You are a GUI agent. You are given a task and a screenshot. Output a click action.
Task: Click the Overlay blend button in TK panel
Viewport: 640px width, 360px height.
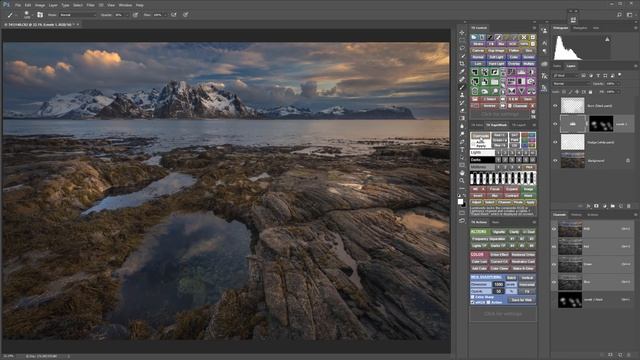pos(514,64)
